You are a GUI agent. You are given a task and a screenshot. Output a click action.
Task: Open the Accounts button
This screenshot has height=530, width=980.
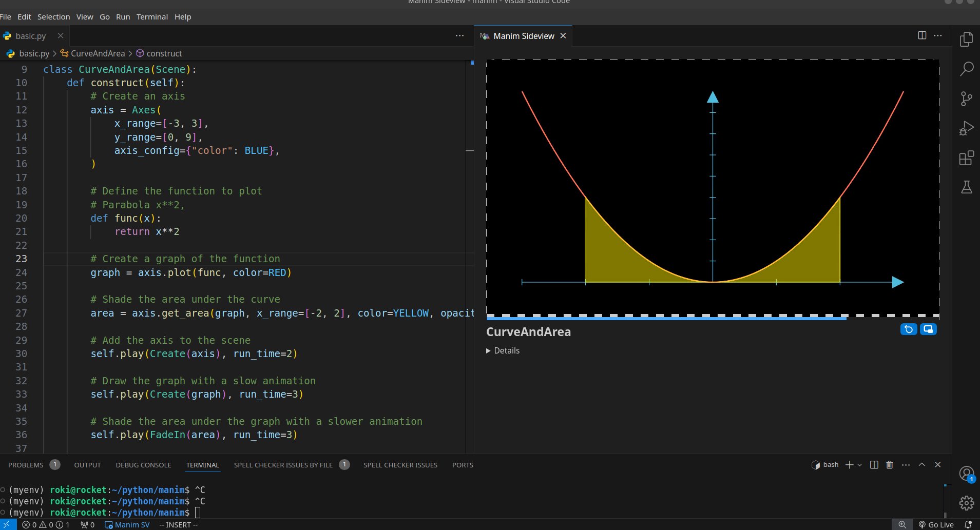(x=966, y=474)
